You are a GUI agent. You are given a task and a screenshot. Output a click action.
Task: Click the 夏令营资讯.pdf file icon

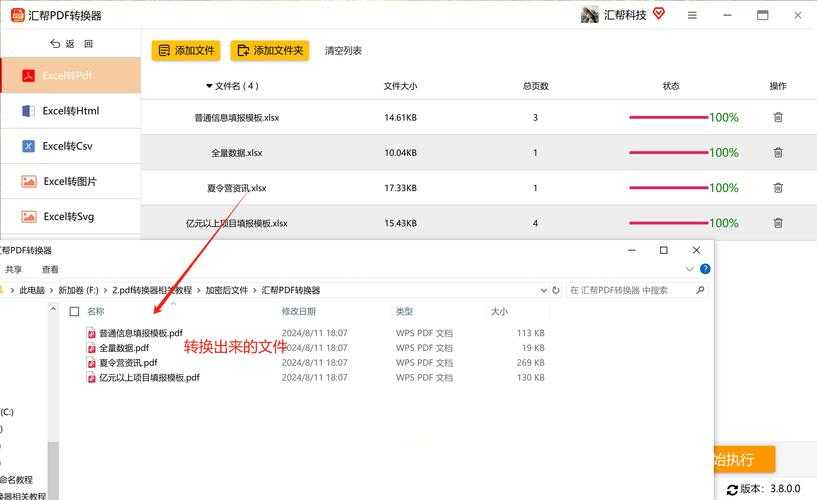click(91, 363)
